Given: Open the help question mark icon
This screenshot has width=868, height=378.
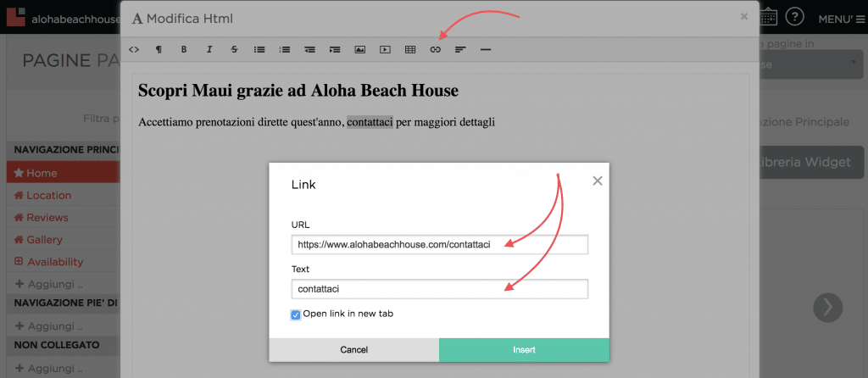Looking at the screenshot, I should 795,17.
